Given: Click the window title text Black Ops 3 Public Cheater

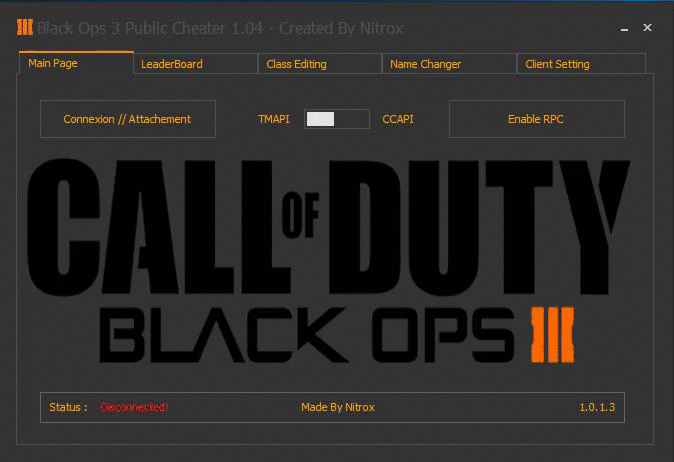Looking at the screenshot, I should point(220,28).
